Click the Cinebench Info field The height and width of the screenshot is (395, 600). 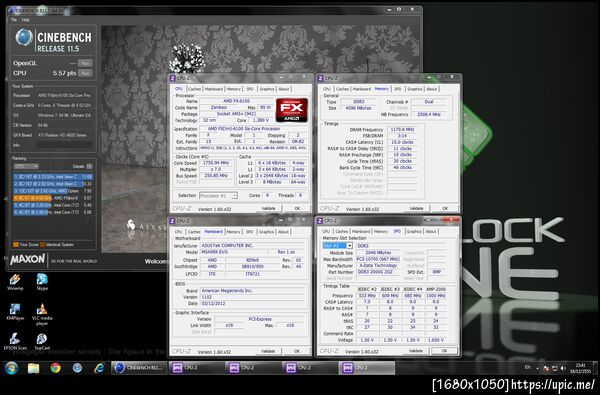point(64,145)
